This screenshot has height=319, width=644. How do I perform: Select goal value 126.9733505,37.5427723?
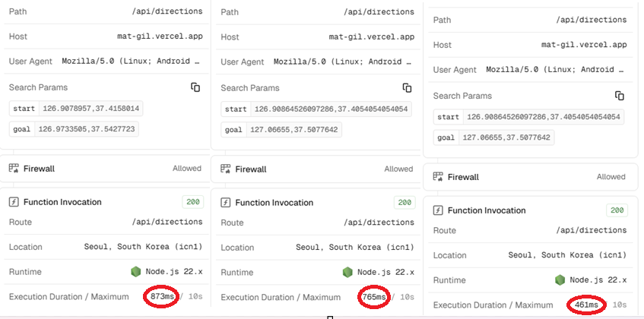tap(87, 129)
